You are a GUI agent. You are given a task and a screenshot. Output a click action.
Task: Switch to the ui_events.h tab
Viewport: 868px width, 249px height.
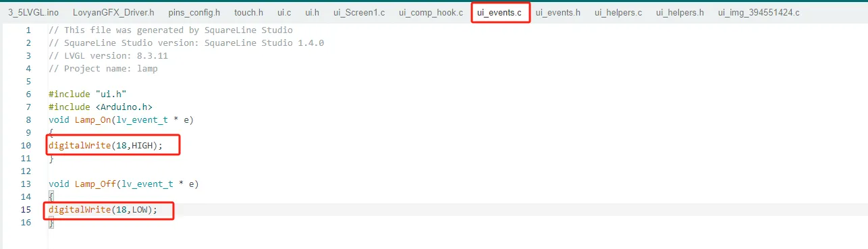click(558, 13)
